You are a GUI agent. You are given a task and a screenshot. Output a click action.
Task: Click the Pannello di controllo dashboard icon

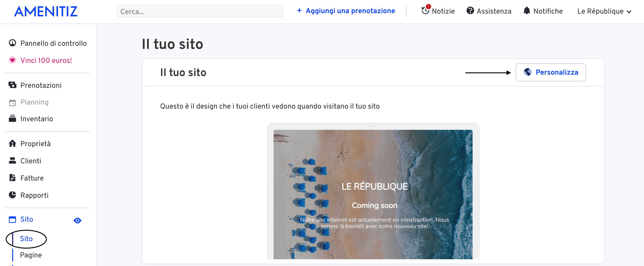[12, 43]
